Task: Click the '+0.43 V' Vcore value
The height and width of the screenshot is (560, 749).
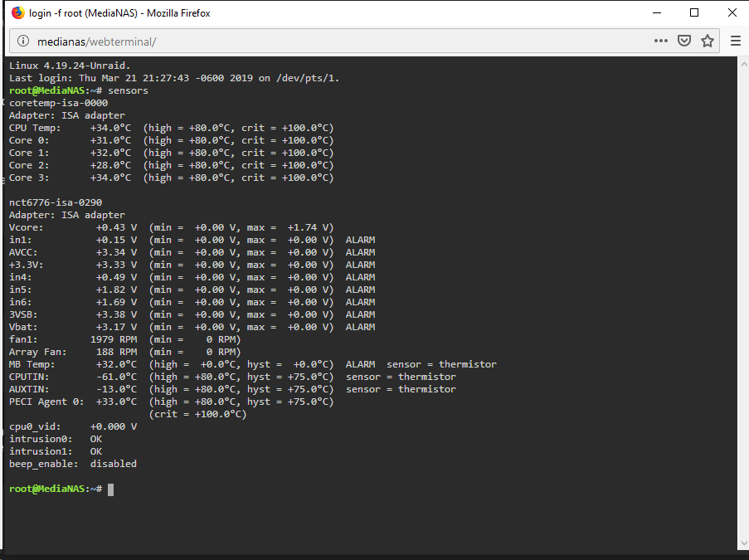Action: pyautogui.click(x=117, y=227)
